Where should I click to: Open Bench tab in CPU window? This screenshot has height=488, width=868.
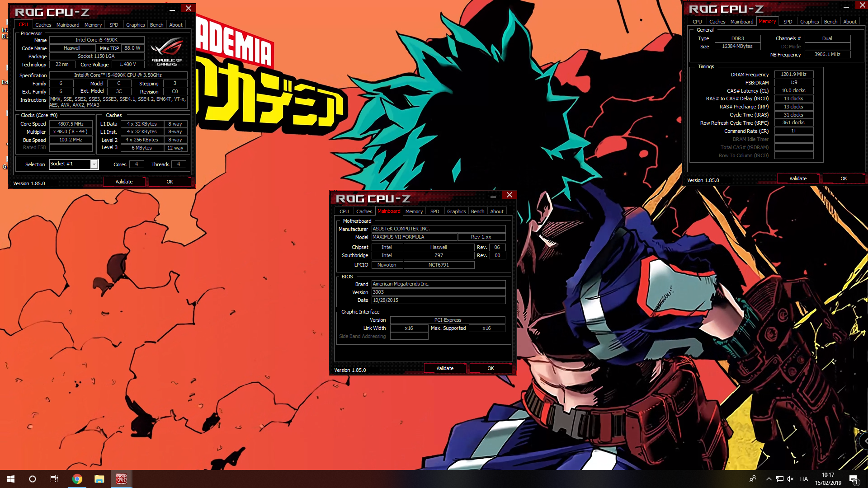tap(157, 25)
